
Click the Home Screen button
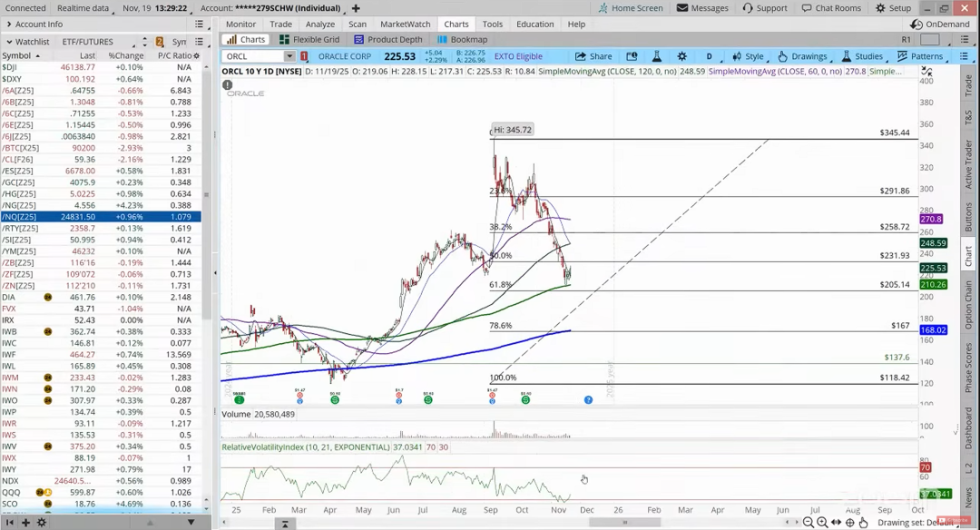point(630,8)
